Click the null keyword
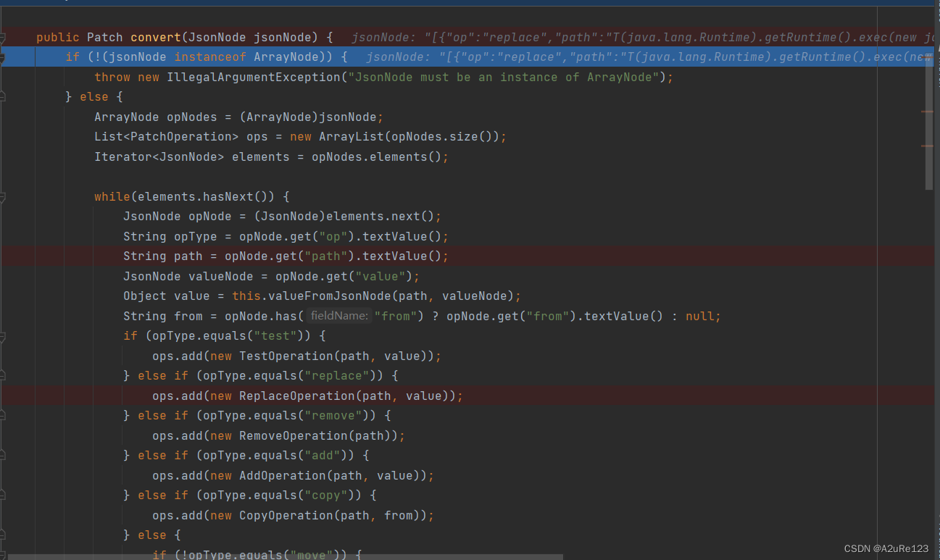The height and width of the screenshot is (560, 940). [699, 316]
